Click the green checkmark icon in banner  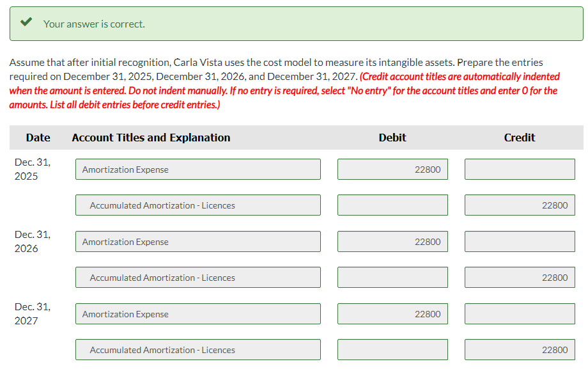pos(26,22)
